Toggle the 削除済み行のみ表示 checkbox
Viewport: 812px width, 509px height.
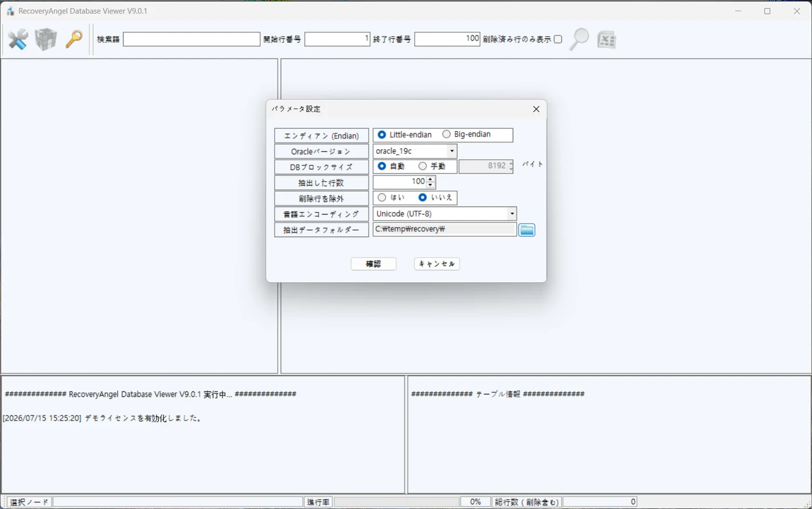tap(558, 39)
